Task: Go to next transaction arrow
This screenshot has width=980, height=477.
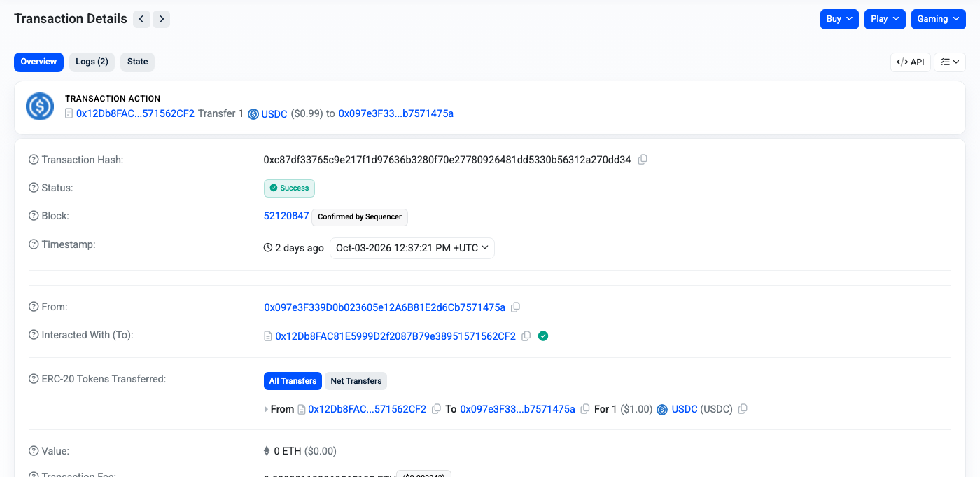Action: (x=162, y=19)
